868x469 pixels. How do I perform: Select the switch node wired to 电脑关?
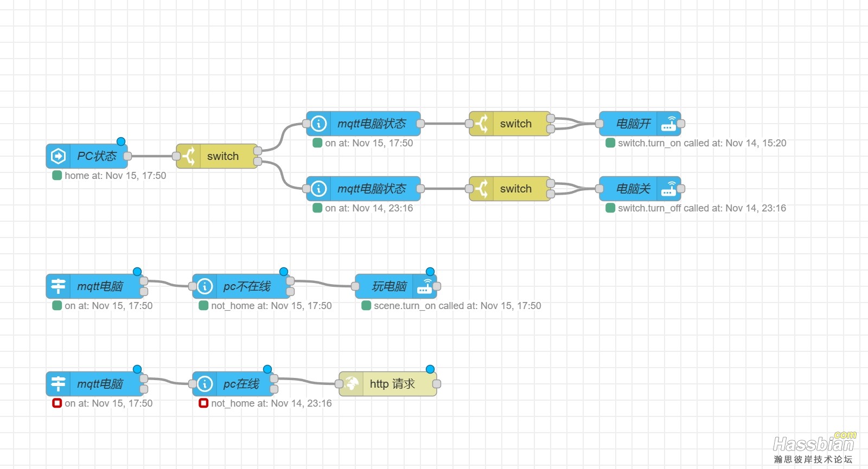(x=510, y=189)
